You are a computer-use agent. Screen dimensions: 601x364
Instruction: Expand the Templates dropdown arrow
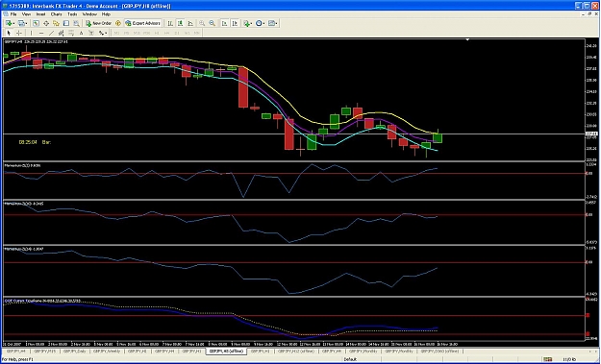(x=276, y=24)
